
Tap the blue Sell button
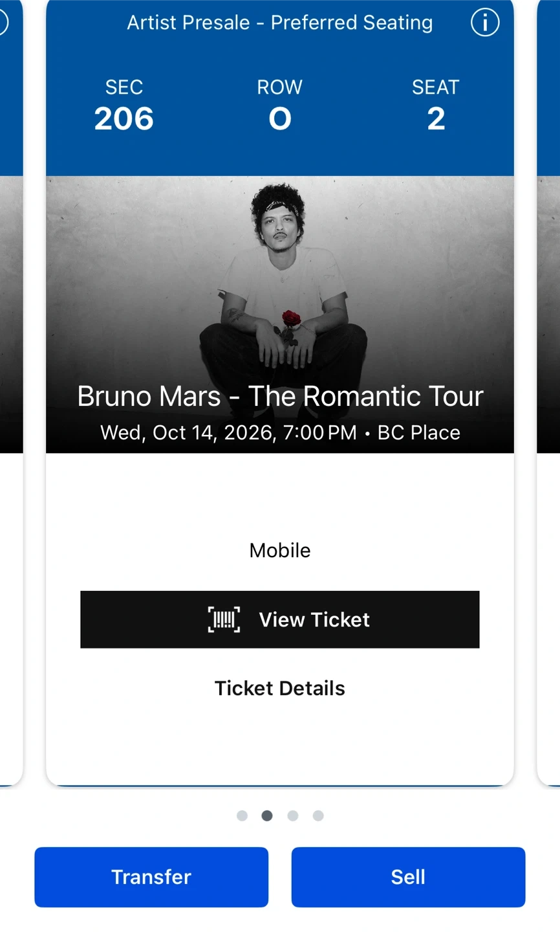tap(408, 877)
